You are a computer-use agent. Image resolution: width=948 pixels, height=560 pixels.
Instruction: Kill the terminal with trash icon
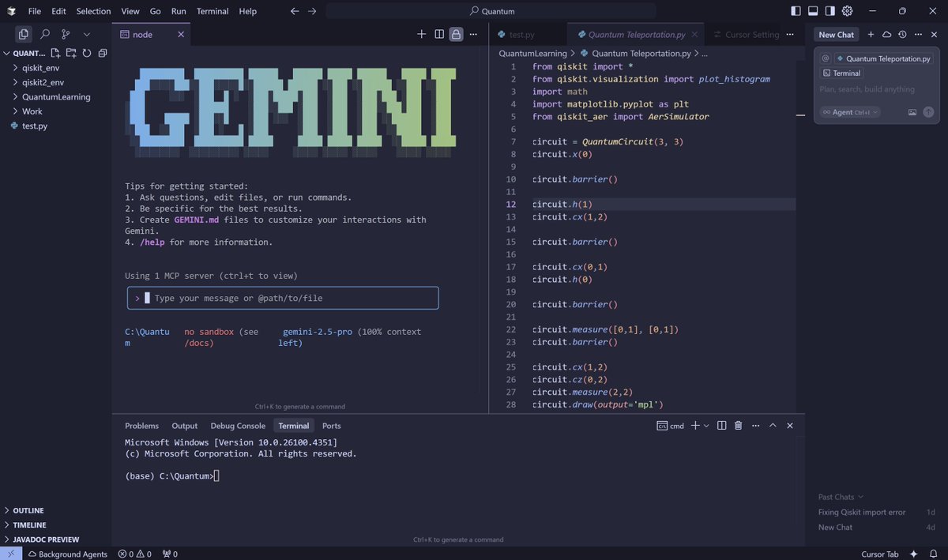[x=738, y=426]
